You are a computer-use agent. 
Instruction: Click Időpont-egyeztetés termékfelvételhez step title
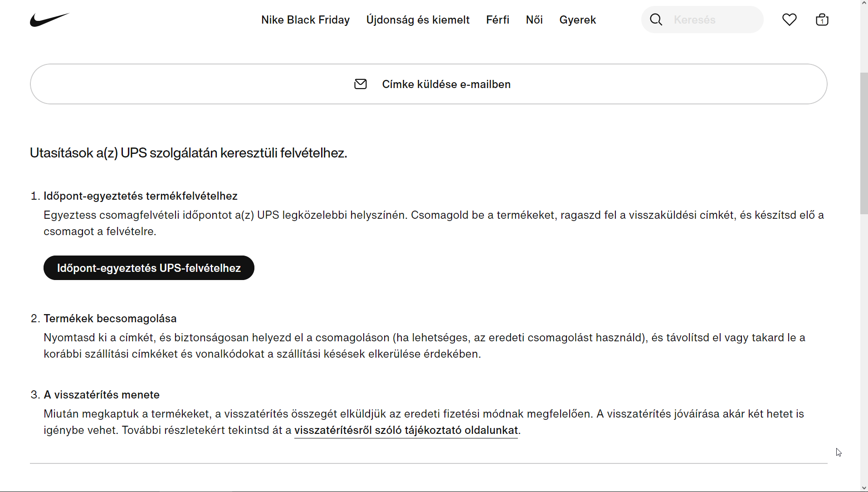tap(141, 196)
